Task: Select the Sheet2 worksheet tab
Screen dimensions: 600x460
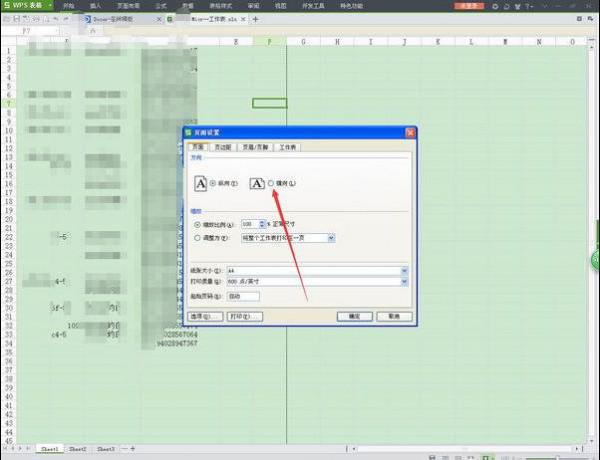Action: (77, 449)
